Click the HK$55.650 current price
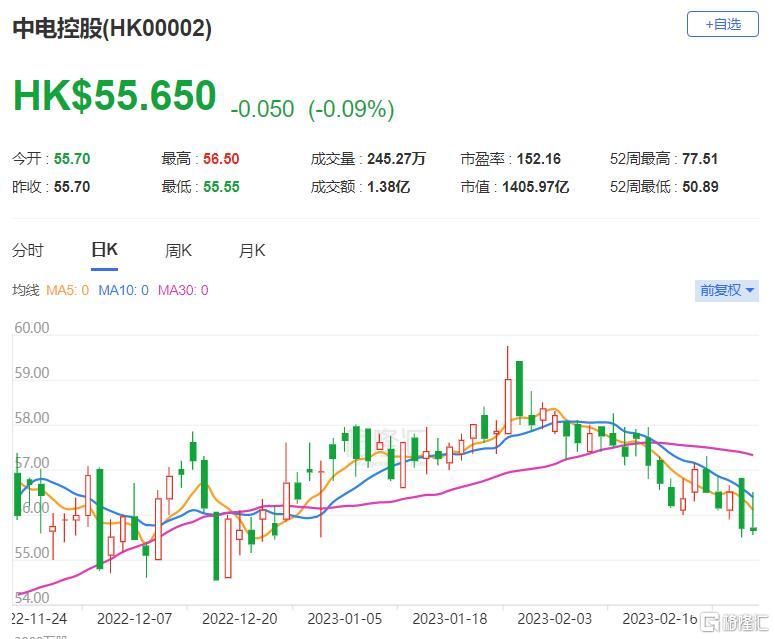Viewport: 775px width, 639px height. [114, 96]
